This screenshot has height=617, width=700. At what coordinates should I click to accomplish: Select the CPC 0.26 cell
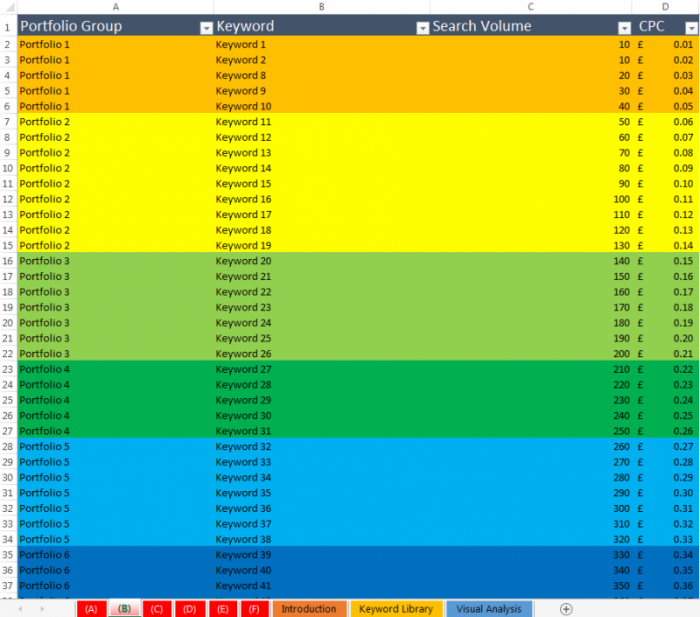pos(665,431)
